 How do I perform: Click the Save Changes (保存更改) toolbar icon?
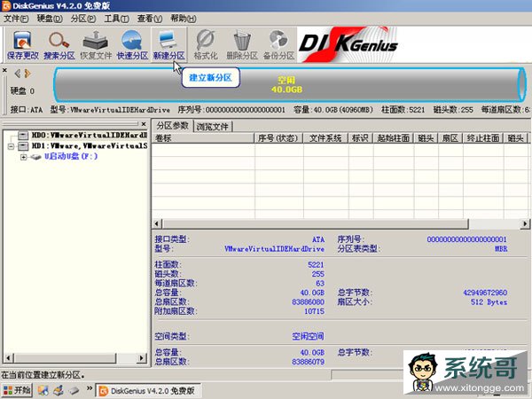(x=23, y=45)
